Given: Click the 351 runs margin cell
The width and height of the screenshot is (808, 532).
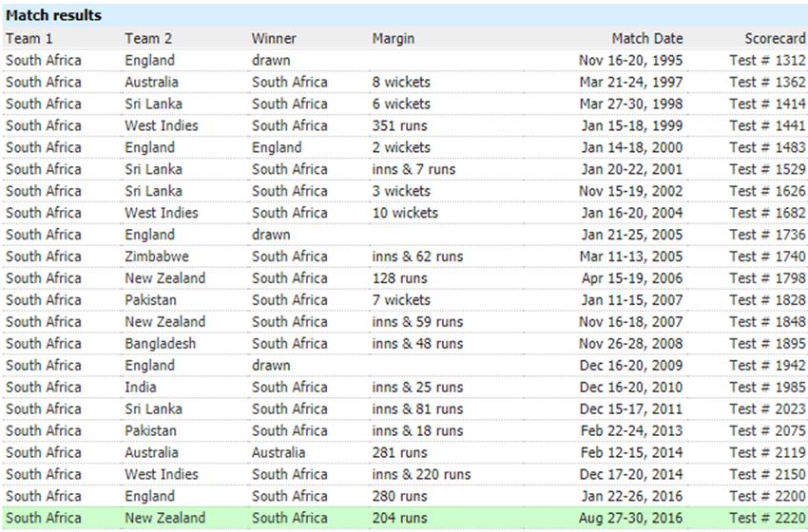Looking at the screenshot, I should point(400,125).
